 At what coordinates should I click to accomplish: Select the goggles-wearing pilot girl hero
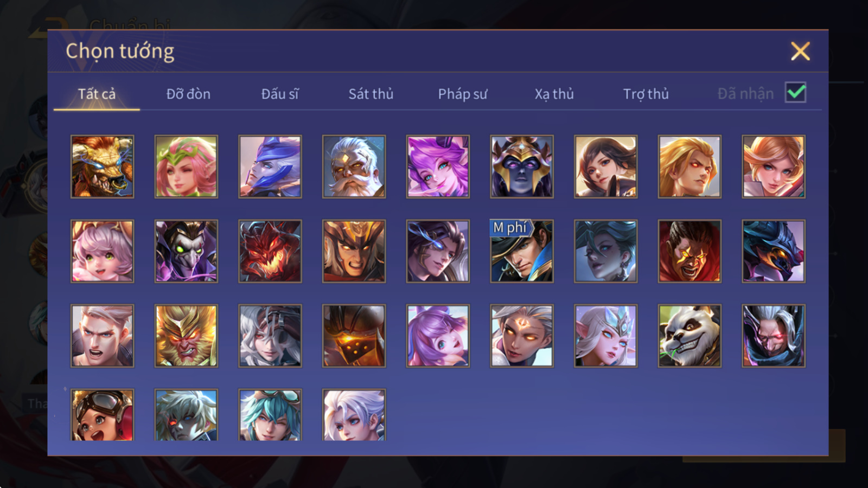tap(102, 415)
